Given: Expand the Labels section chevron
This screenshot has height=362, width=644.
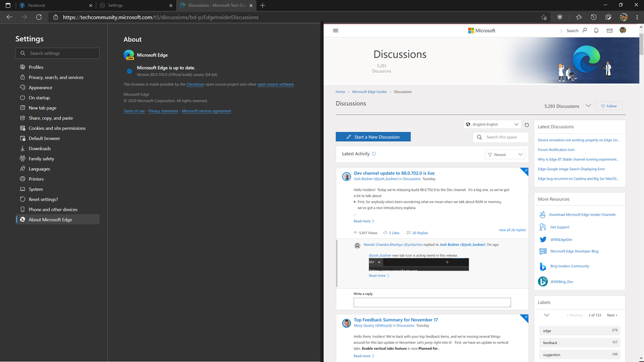Looking at the screenshot, I should pyautogui.click(x=547, y=315).
